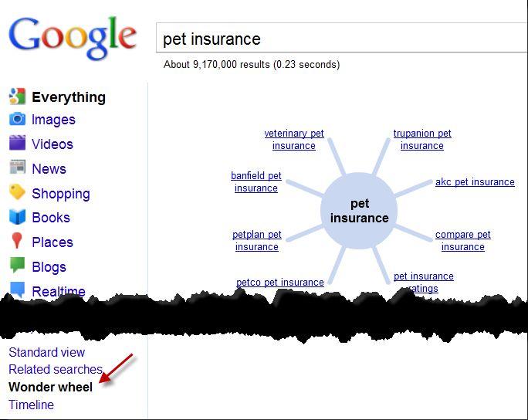Open the compare pet insurance link
This screenshot has height=420, width=528.
point(463,241)
